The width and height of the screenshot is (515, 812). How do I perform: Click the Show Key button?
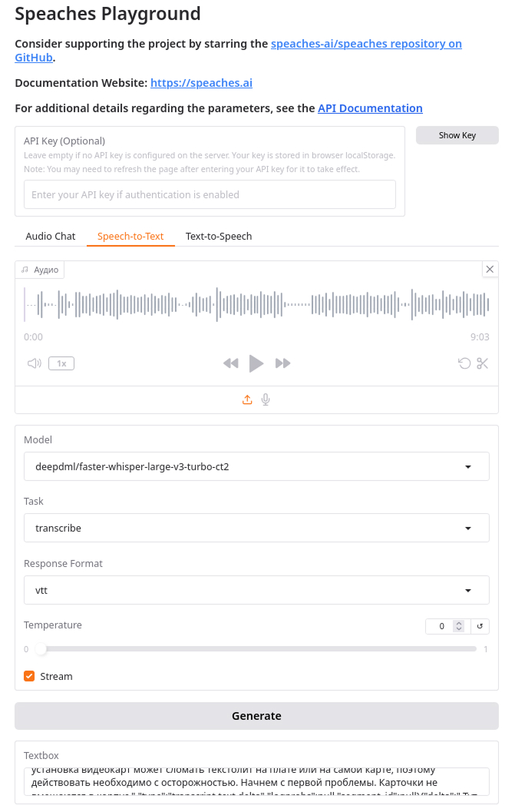tap(457, 135)
